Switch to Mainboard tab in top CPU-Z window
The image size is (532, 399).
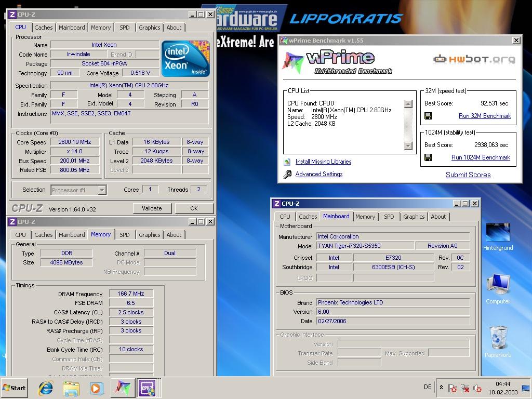tap(72, 28)
